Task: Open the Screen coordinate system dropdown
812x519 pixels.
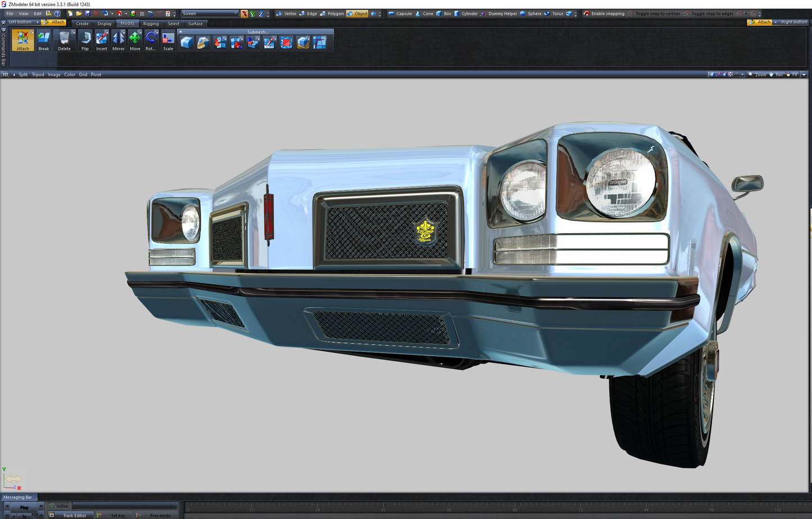Action: coord(210,13)
